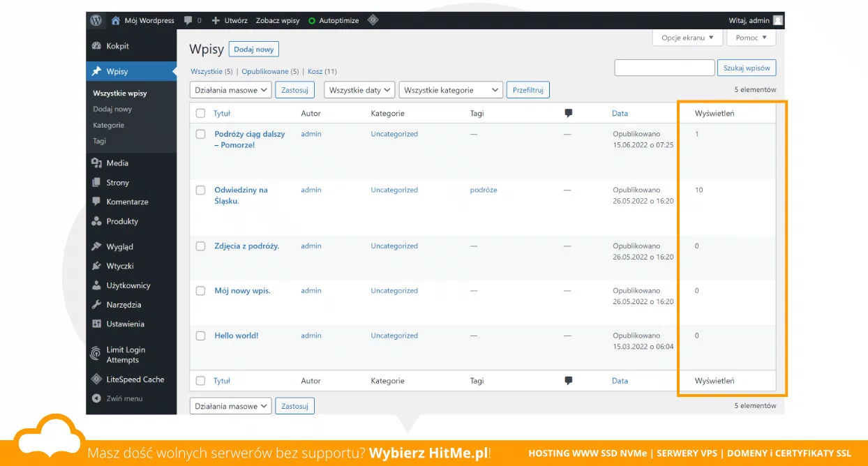This screenshot has height=466, width=868.
Task: Click the Kokpit dashboard icon
Action: pos(97,46)
